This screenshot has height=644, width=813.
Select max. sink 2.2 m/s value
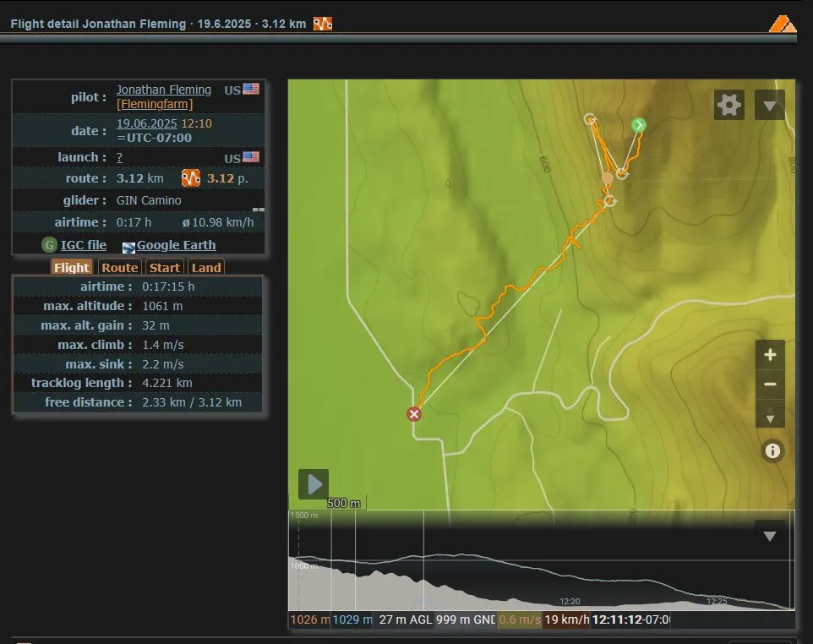click(163, 364)
